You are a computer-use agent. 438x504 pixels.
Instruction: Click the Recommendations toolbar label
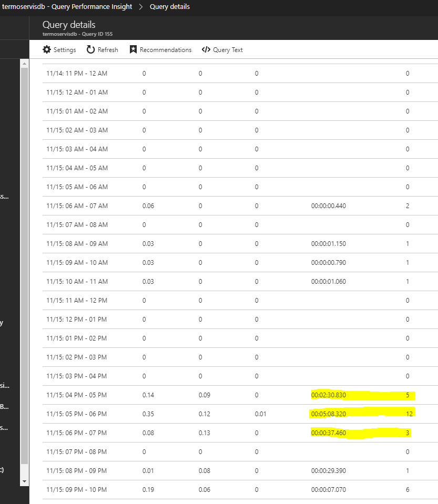click(x=165, y=49)
